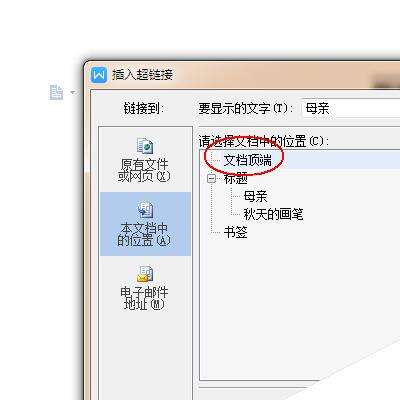Click the 请选择文档中的位置(C) label
This screenshot has height=400, width=400.
coord(263,141)
